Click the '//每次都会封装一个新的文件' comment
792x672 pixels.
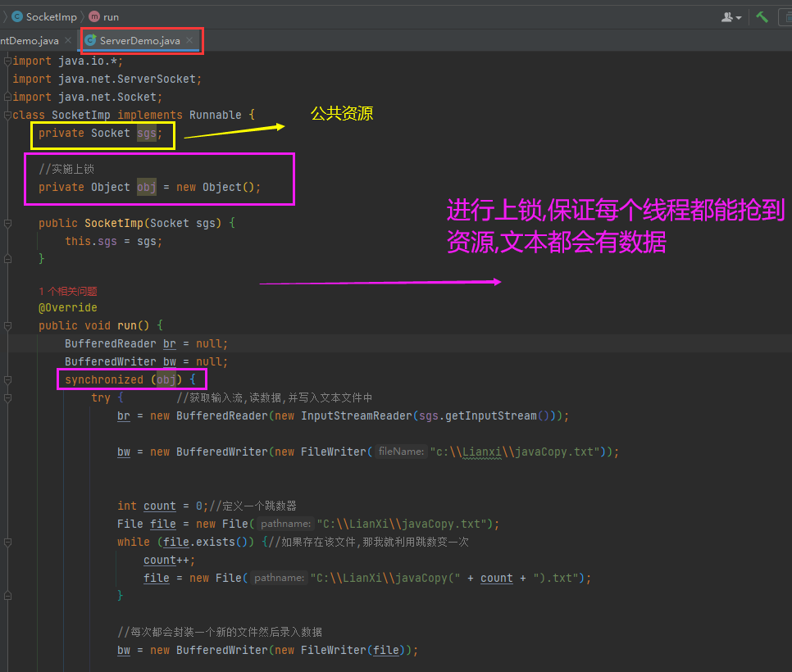click(220, 632)
